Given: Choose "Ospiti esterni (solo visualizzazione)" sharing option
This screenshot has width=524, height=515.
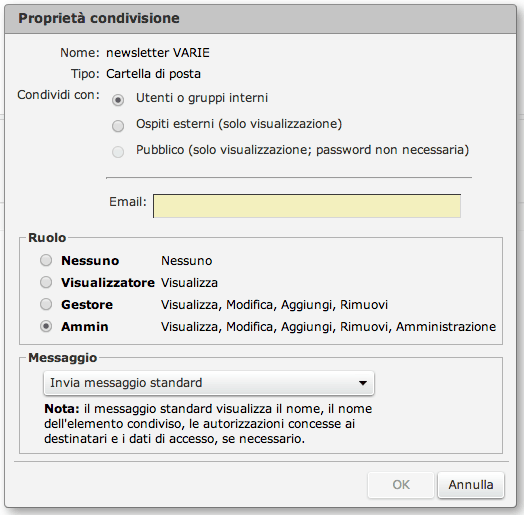Looking at the screenshot, I should tap(118, 126).
